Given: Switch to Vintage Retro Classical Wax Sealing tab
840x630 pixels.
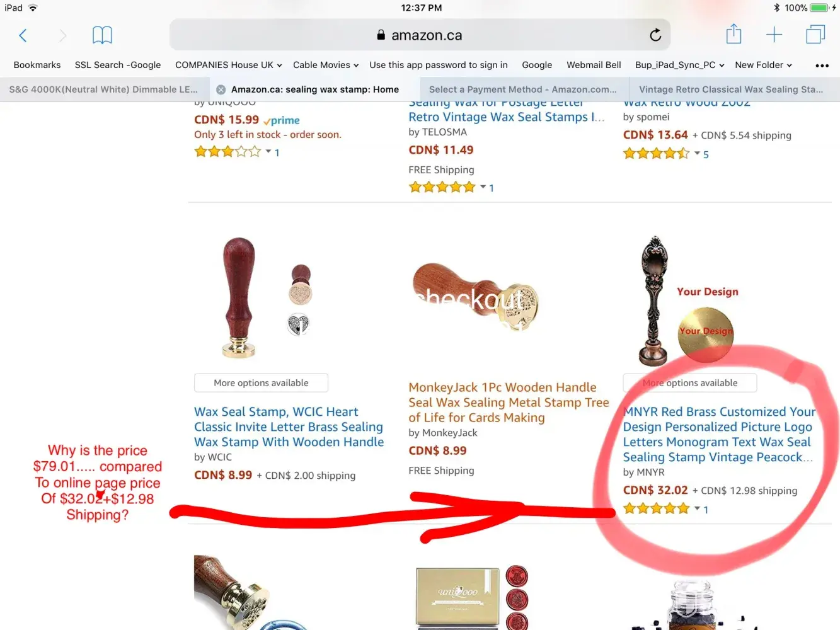Looking at the screenshot, I should [x=731, y=89].
